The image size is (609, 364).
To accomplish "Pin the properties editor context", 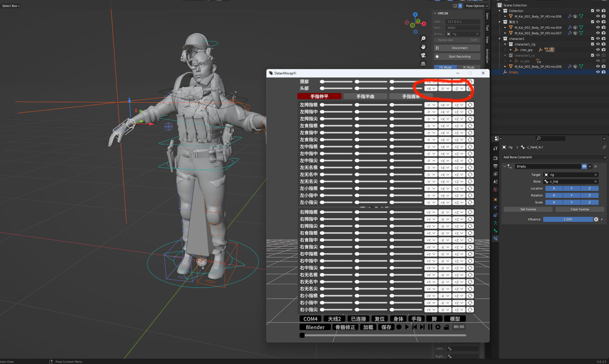I will pyautogui.click(x=604, y=147).
